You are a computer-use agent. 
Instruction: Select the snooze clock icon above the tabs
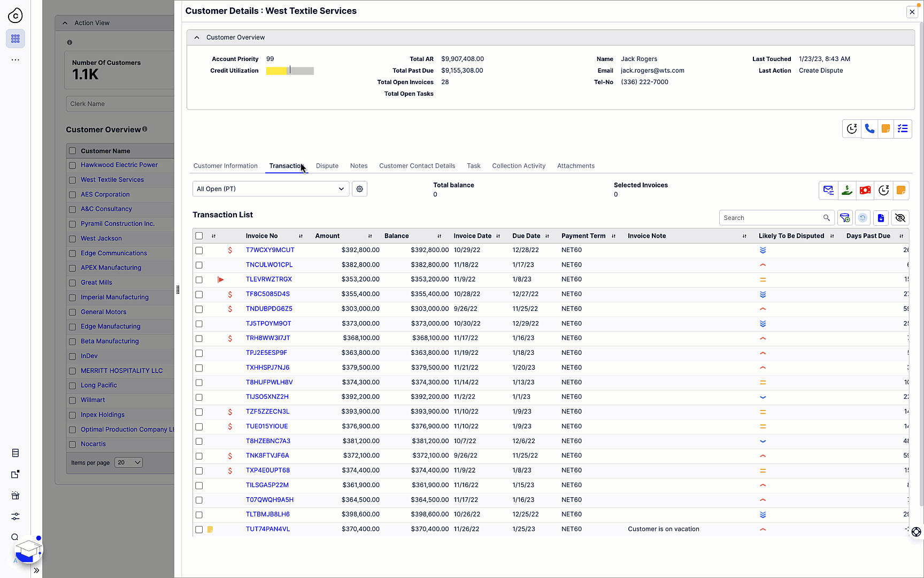(x=851, y=128)
